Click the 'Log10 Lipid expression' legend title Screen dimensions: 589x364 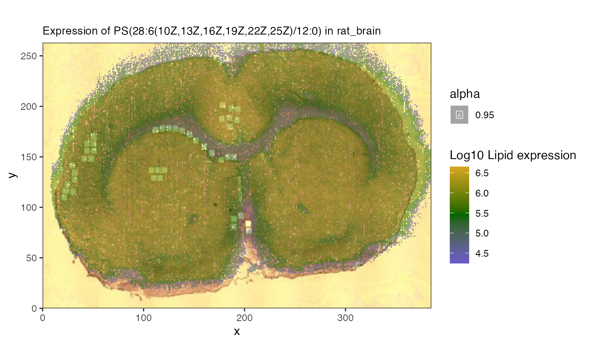[x=512, y=155]
